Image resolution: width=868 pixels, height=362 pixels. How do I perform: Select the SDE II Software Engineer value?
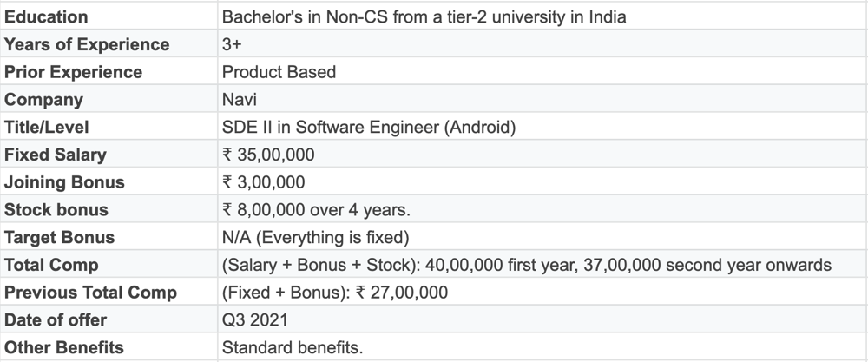click(369, 128)
